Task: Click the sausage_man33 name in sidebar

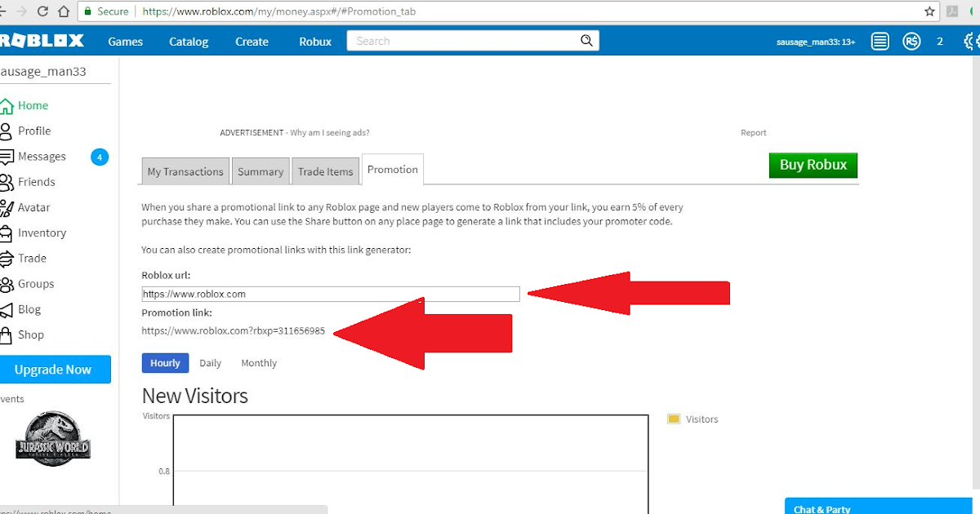Action: [43, 71]
